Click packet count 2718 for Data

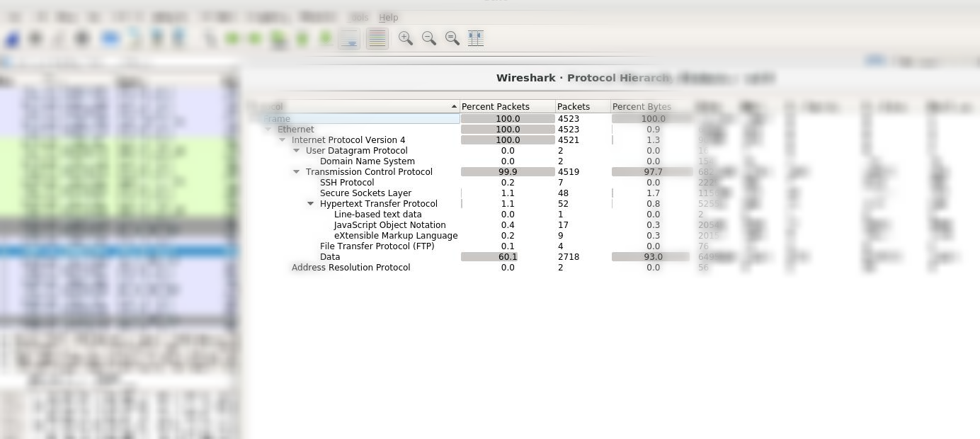[569, 257]
